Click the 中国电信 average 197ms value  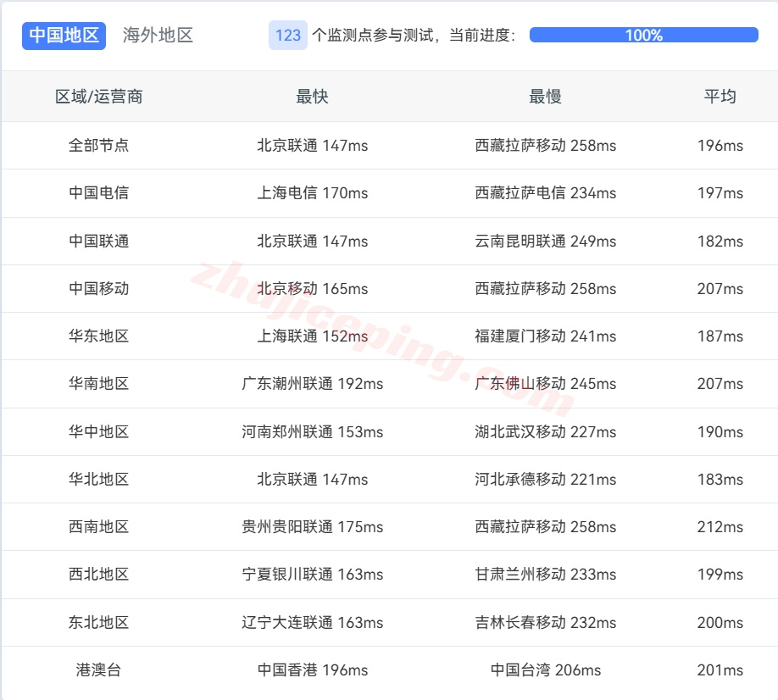[x=720, y=193]
